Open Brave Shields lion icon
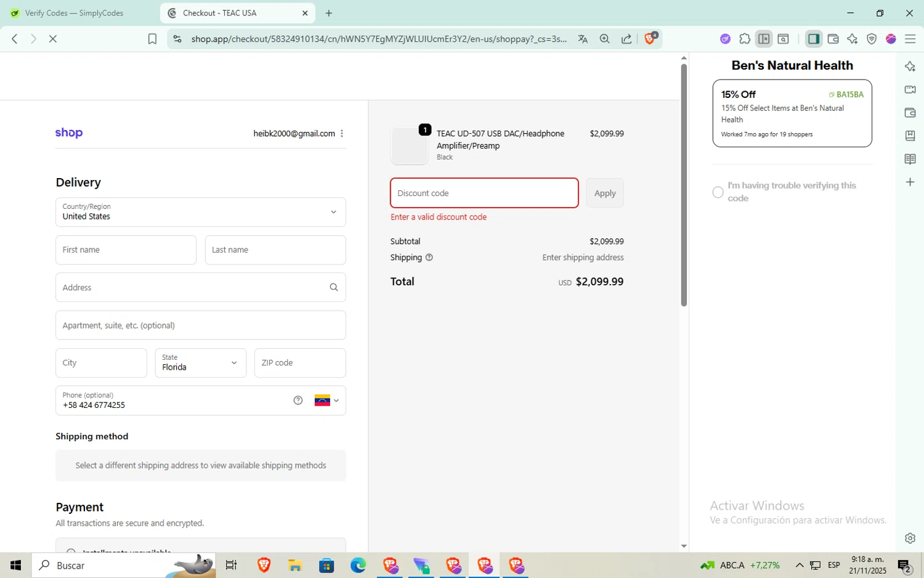The image size is (924, 578). point(650,38)
